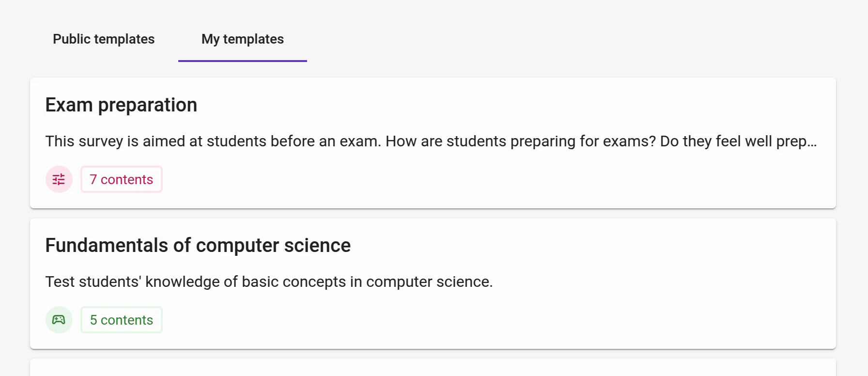Click the 7 contents badge
Image resolution: width=868 pixels, height=376 pixels.
[x=121, y=179]
